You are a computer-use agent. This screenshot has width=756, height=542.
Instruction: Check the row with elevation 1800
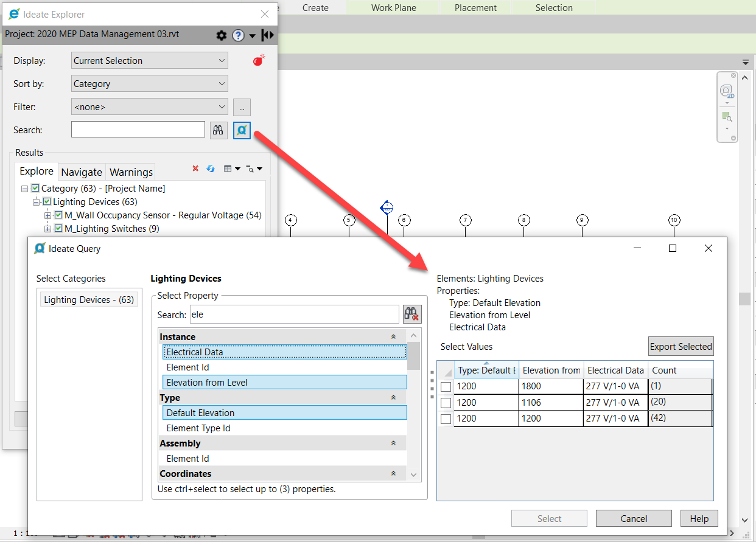click(446, 387)
